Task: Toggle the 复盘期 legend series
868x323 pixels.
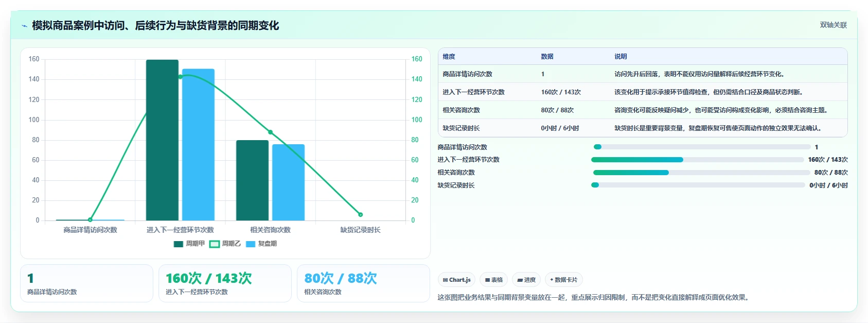Action: (261, 244)
